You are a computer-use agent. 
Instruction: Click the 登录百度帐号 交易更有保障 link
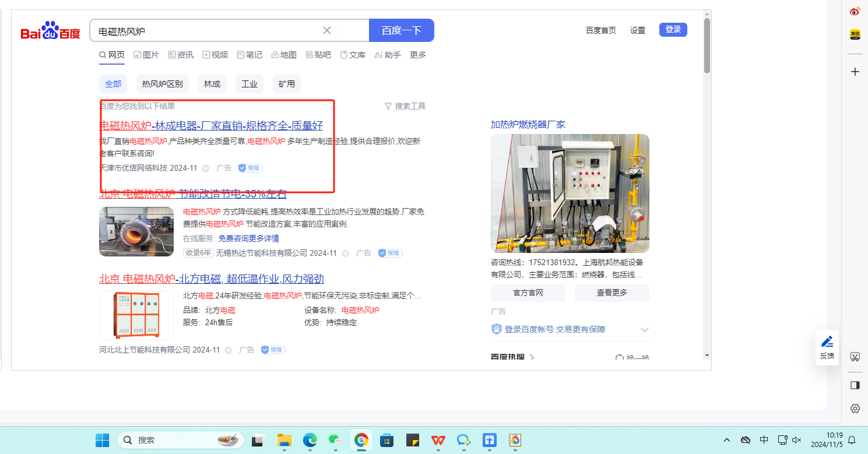[x=555, y=329]
